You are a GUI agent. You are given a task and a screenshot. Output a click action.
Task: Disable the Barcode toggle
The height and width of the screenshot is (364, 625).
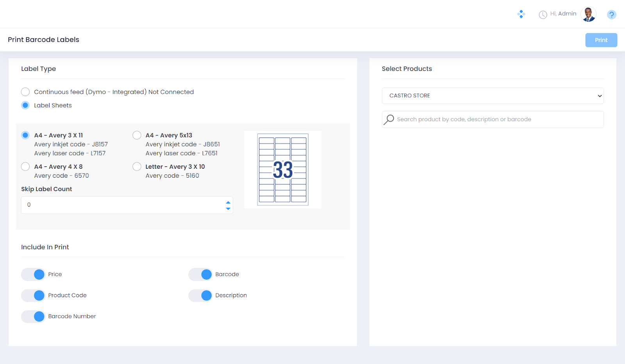(x=200, y=275)
